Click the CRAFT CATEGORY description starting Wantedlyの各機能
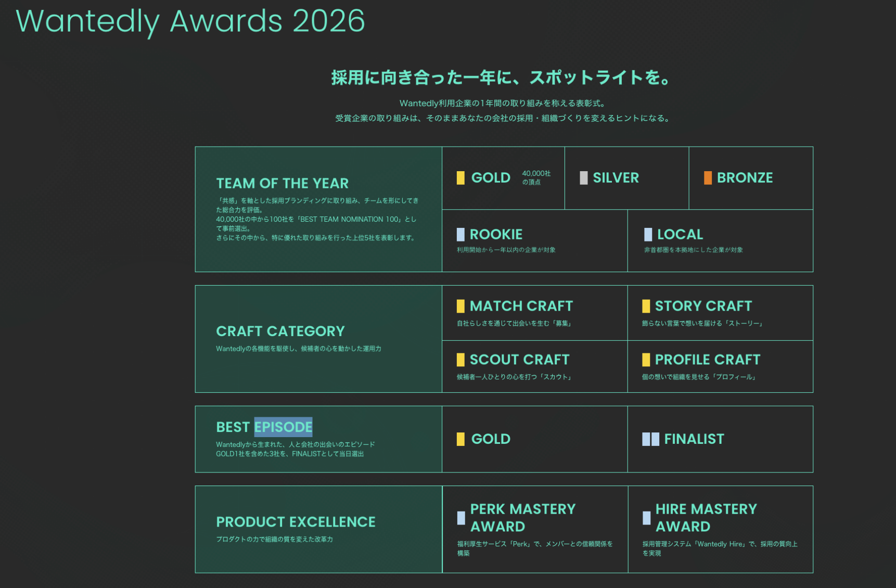 [299, 349]
